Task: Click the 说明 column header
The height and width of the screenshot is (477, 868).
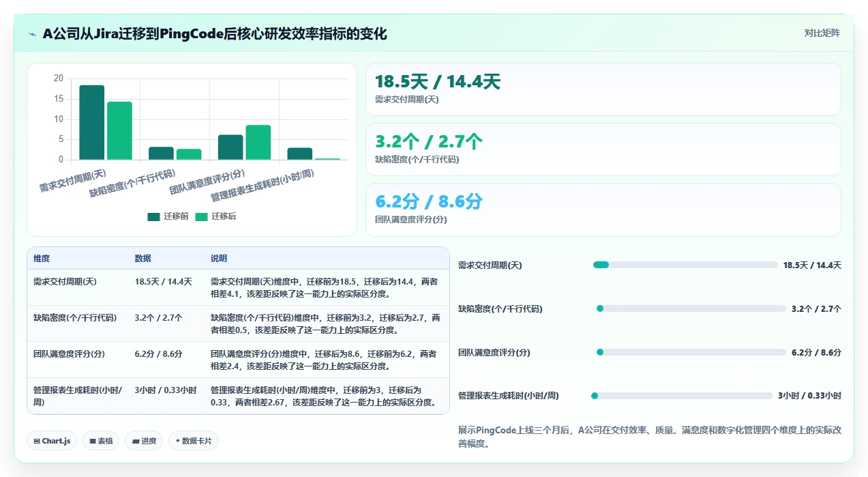Action: point(219,259)
